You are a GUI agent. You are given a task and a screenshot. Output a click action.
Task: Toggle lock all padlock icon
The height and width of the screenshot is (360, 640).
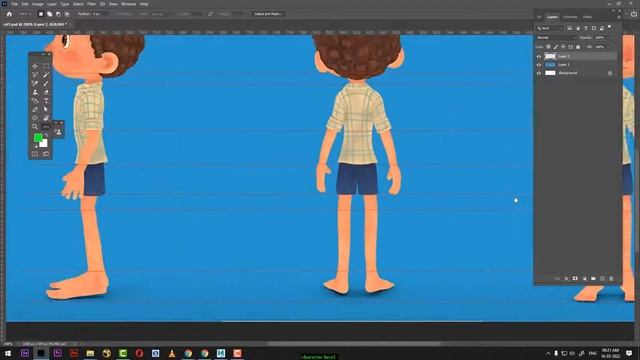pos(578,47)
